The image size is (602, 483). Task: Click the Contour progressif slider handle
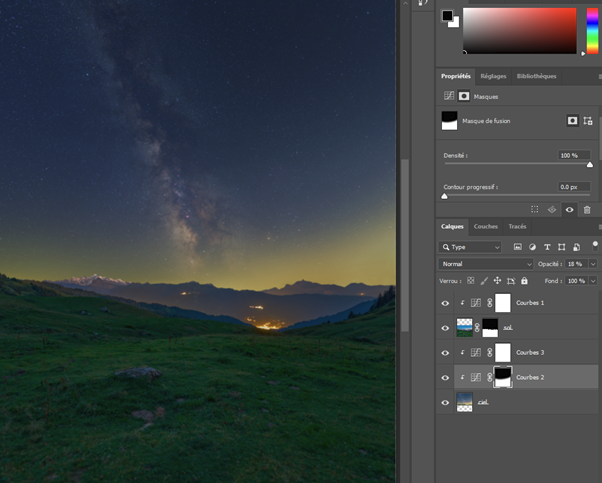(444, 196)
